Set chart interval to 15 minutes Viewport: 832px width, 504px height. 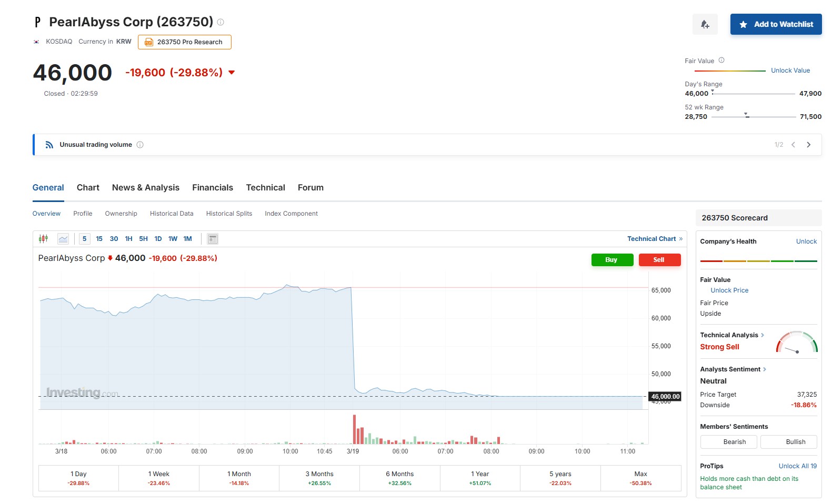(99, 239)
